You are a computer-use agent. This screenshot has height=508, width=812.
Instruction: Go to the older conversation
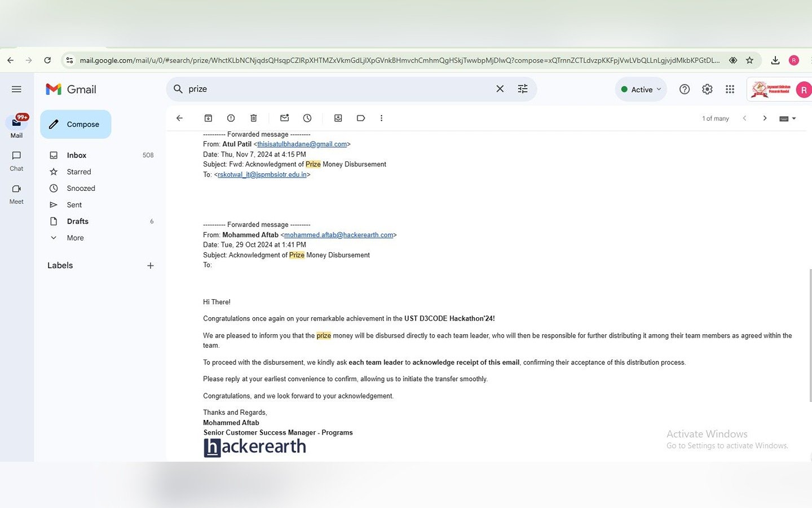tap(765, 118)
